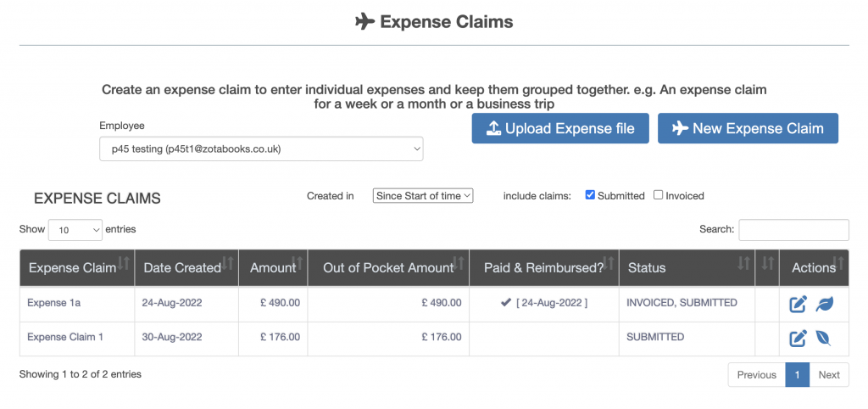Click the Previous page button

(756, 375)
